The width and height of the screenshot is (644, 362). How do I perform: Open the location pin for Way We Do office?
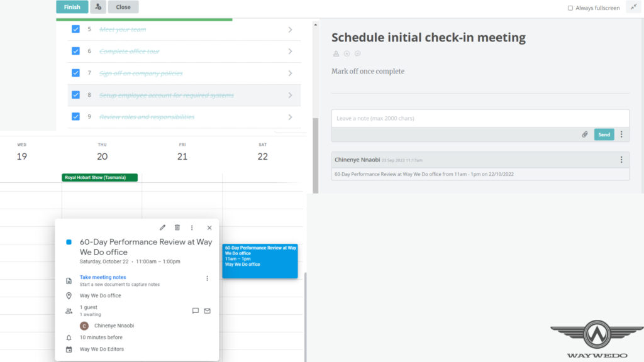click(70, 295)
